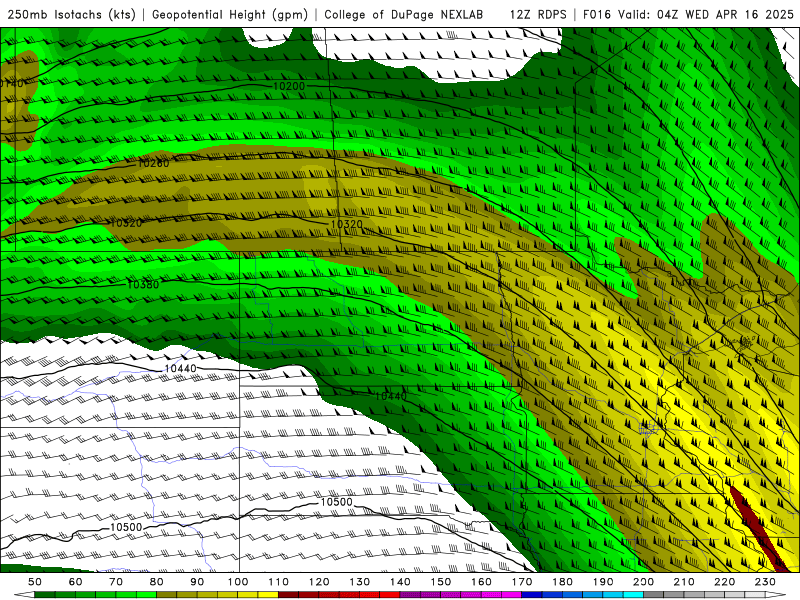Click the dark gray swatch starting at 200
The height and width of the screenshot is (600, 800).
(x=654, y=595)
